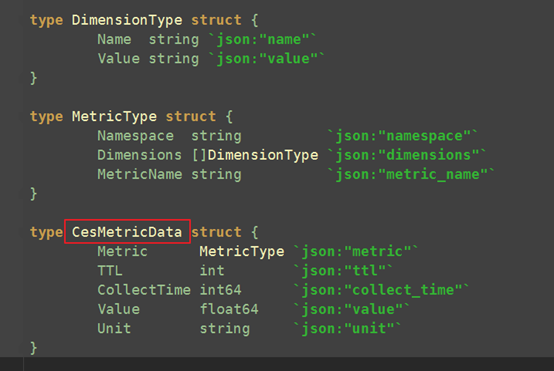This screenshot has width=554, height=371.
Task: Click the TTL field identifier
Action: coord(110,271)
